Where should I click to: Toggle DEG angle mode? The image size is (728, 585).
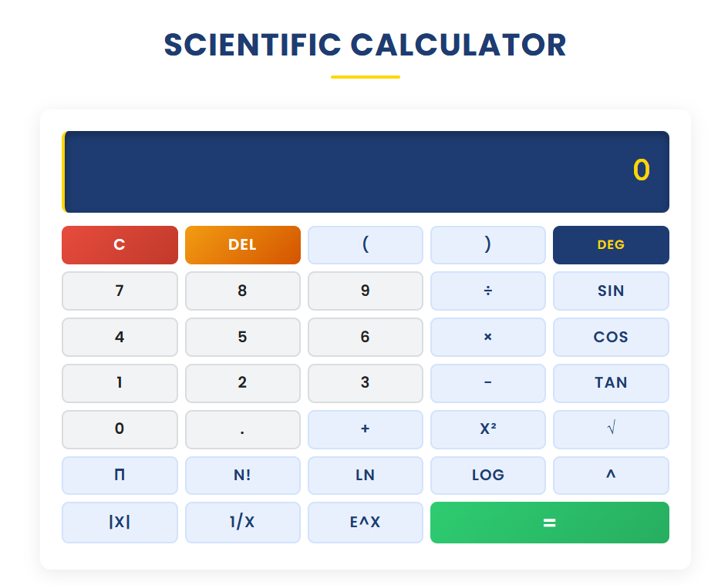pyautogui.click(x=610, y=244)
